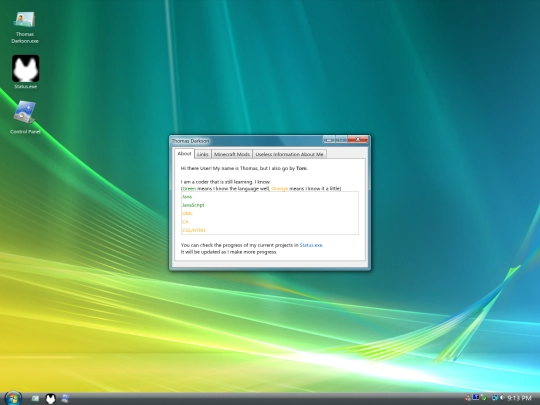Follow the Status.exe link in text
The height and width of the screenshot is (405, 540).
click(311, 245)
